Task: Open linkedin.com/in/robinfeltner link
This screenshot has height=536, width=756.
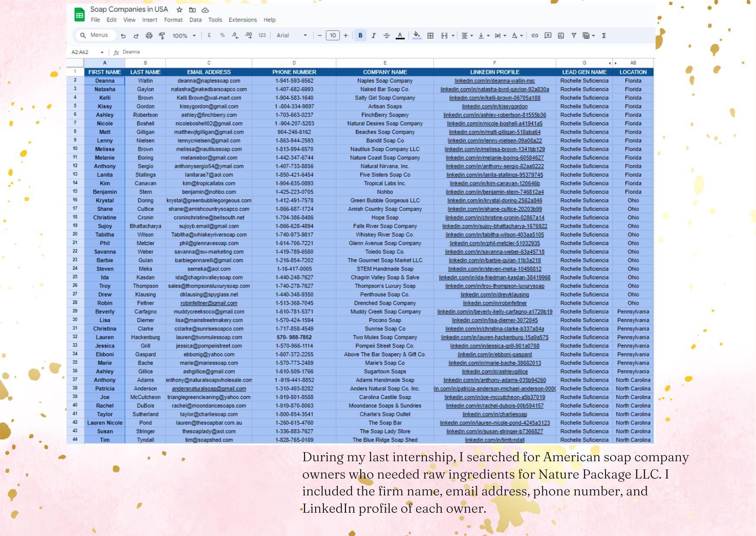Action: pos(494,303)
